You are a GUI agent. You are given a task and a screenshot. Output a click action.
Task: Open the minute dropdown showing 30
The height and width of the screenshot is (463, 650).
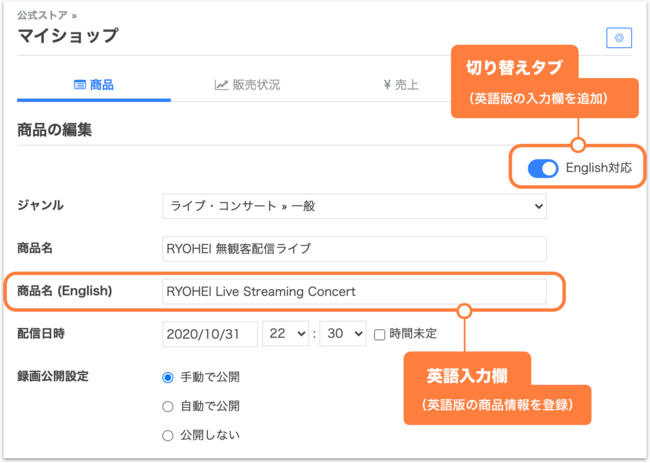click(343, 334)
